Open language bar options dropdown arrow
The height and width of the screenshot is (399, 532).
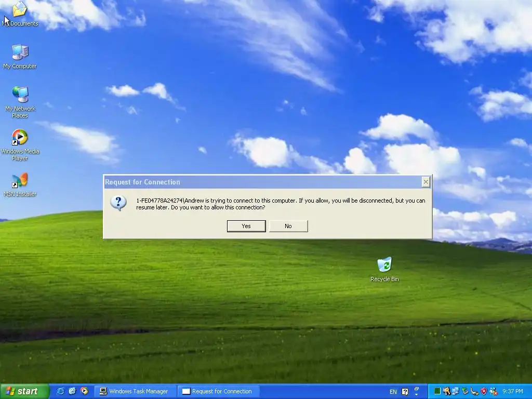(x=417, y=395)
